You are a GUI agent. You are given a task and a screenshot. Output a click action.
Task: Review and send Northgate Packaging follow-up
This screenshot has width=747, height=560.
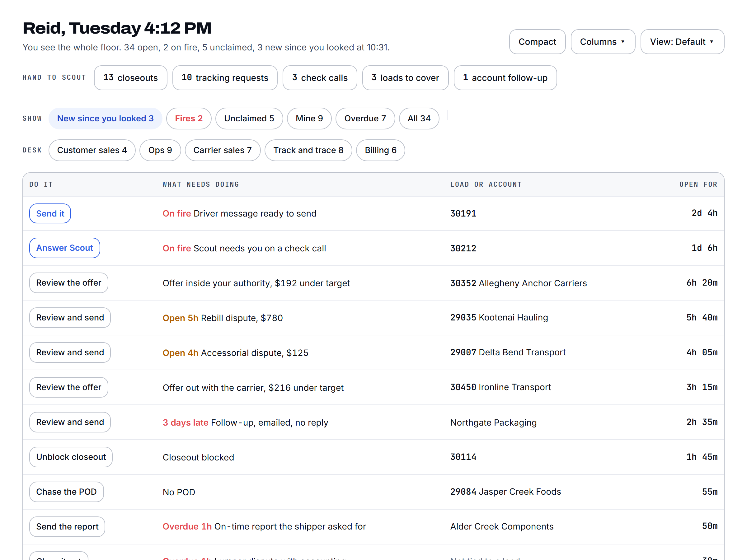[70, 422]
